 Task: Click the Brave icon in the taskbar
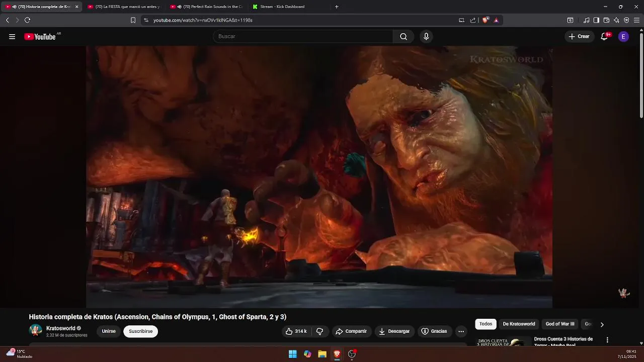pyautogui.click(x=337, y=354)
